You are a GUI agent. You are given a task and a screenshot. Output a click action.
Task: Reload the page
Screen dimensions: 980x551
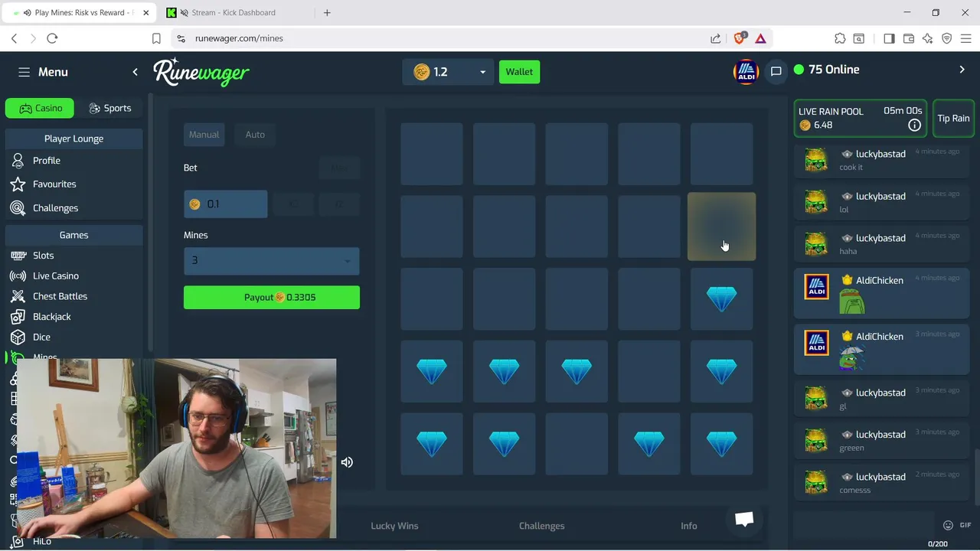(52, 38)
